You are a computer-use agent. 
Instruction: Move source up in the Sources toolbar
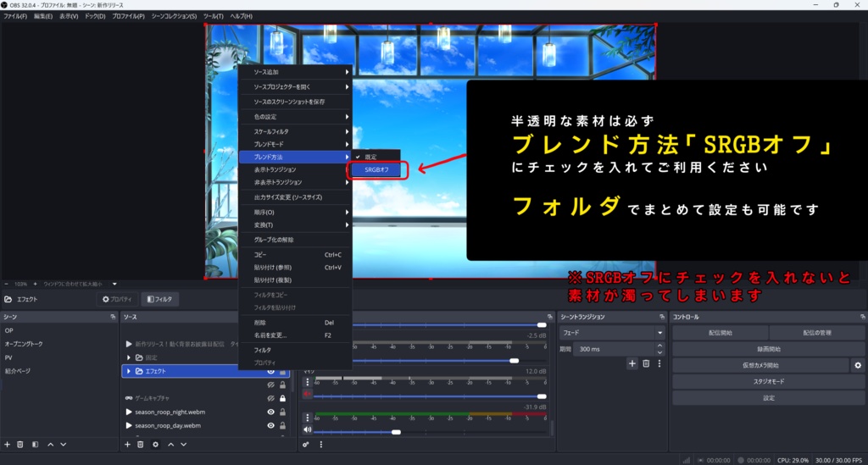[x=170, y=445]
